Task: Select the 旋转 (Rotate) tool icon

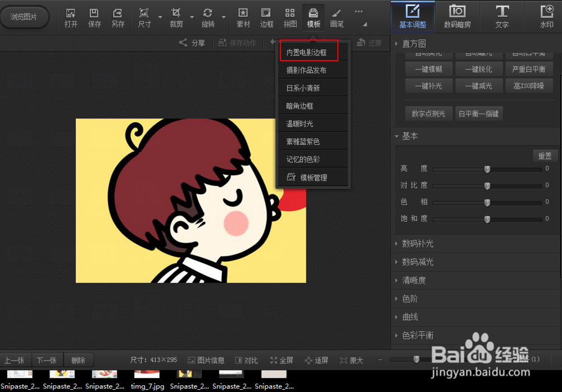Action: click(208, 18)
